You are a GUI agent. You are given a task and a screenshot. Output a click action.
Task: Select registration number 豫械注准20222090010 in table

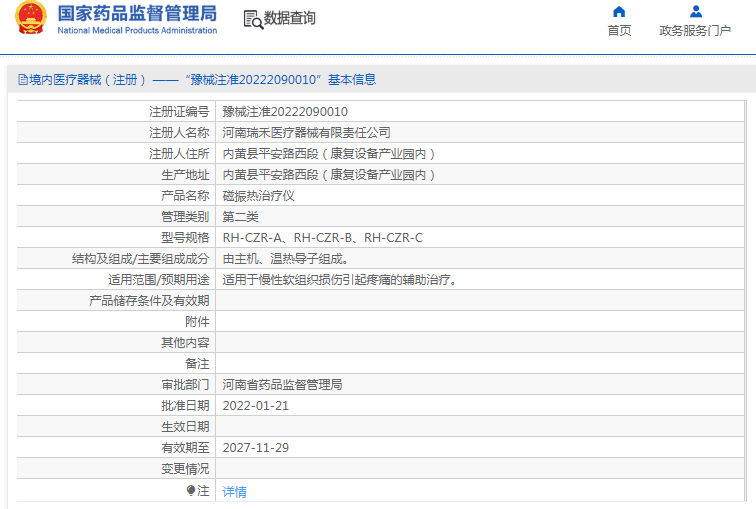285,112
